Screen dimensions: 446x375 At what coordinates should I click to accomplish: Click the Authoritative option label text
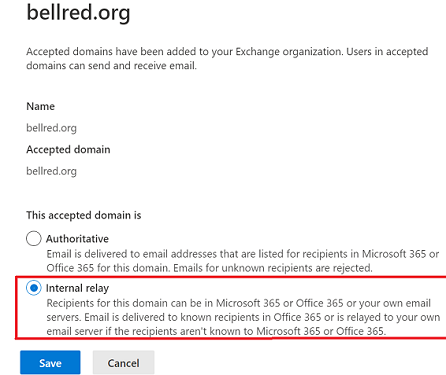77,239
